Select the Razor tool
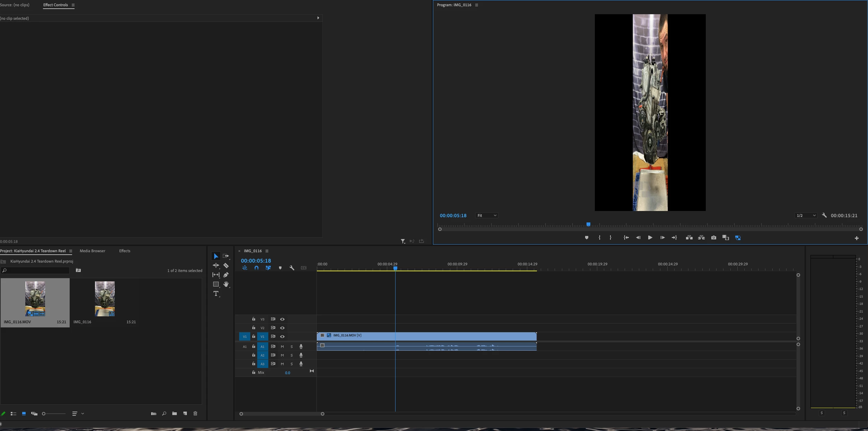The image size is (868, 431). coord(226,266)
